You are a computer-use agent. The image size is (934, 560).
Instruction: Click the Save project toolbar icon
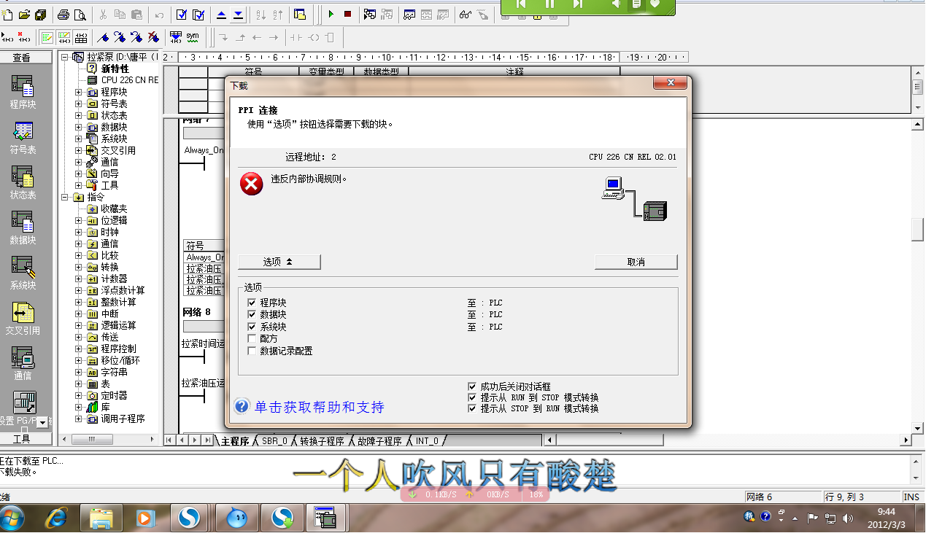point(40,15)
